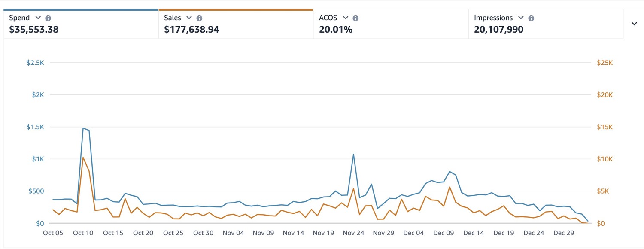Click the Nov 24 date axis label
This screenshot has width=644, height=249.
tap(354, 233)
